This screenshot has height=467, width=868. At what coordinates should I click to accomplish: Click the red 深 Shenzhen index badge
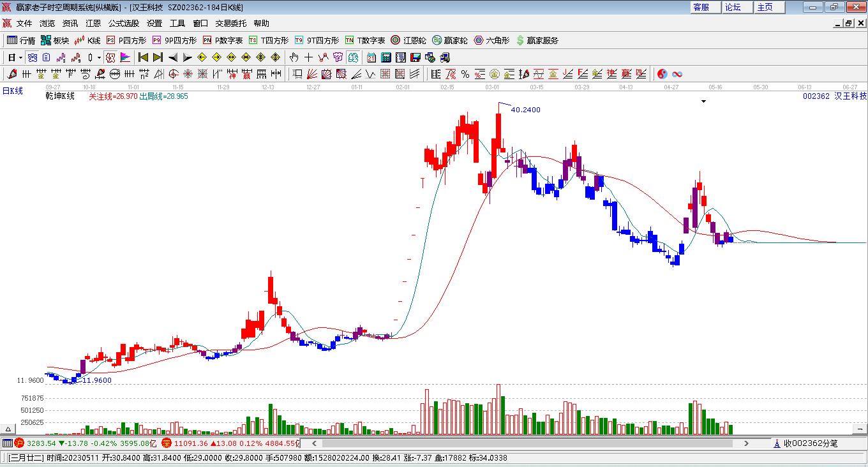[x=167, y=443]
